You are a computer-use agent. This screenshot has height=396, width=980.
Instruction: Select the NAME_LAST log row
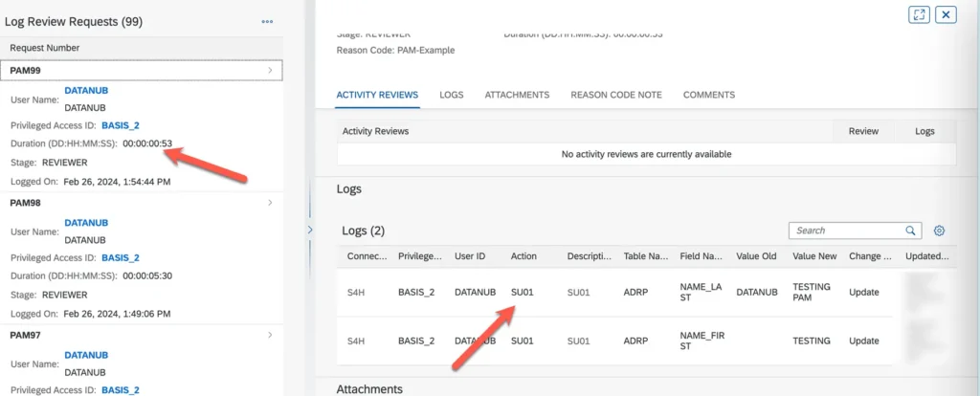622,292
